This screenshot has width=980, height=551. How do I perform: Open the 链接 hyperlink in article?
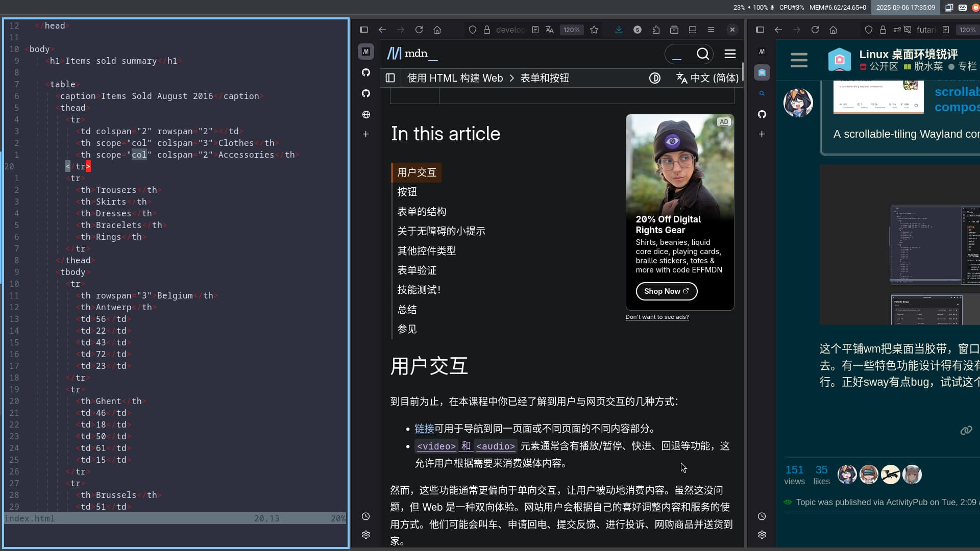(x=424, y=429)
